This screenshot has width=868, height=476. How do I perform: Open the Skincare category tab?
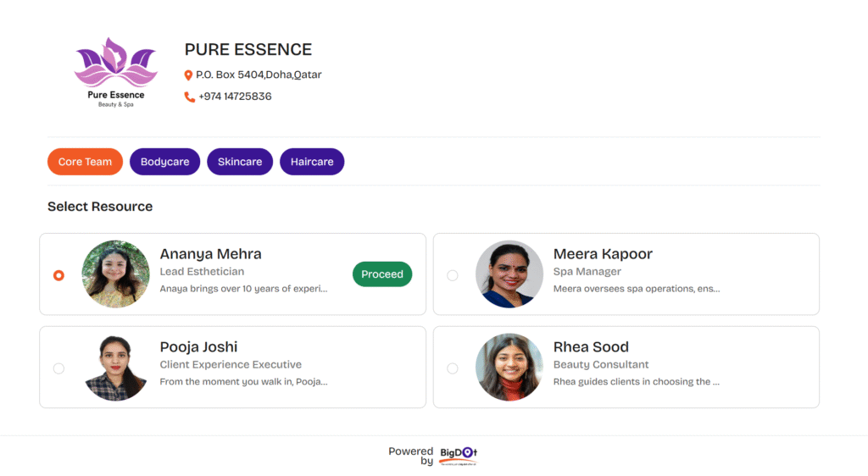pyautogui.click(x=240, y=162)
